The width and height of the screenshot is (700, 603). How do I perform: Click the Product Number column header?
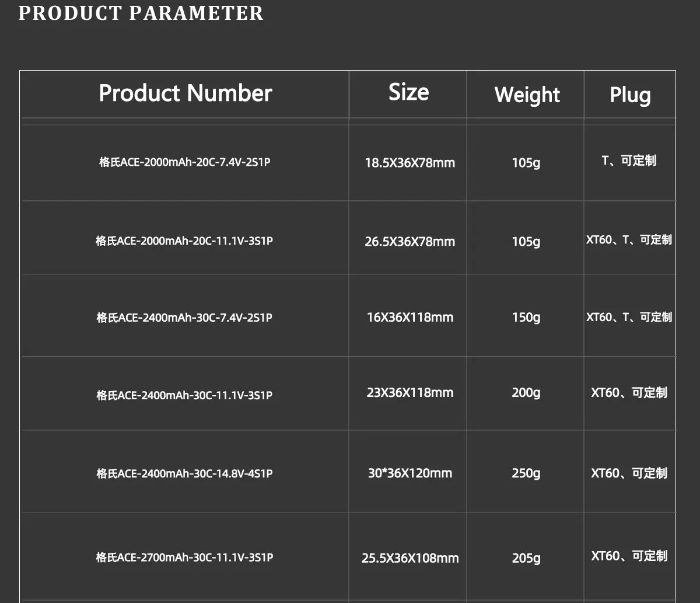(x=185, y=93)
